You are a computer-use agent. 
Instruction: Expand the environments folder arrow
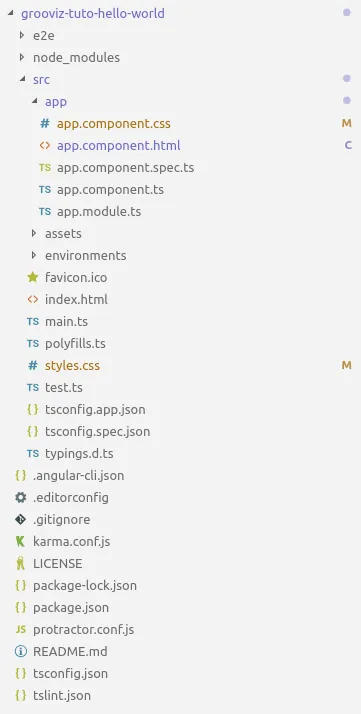point(33,255)
